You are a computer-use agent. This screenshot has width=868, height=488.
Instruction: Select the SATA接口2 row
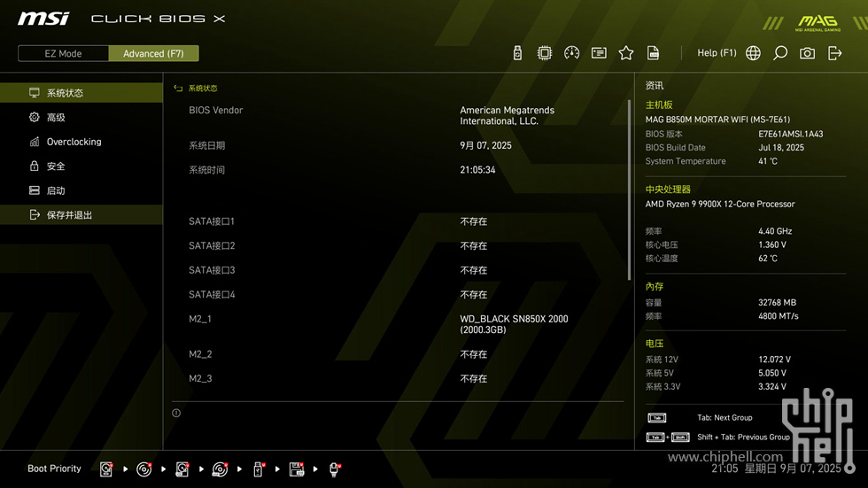tap(399, 245)
